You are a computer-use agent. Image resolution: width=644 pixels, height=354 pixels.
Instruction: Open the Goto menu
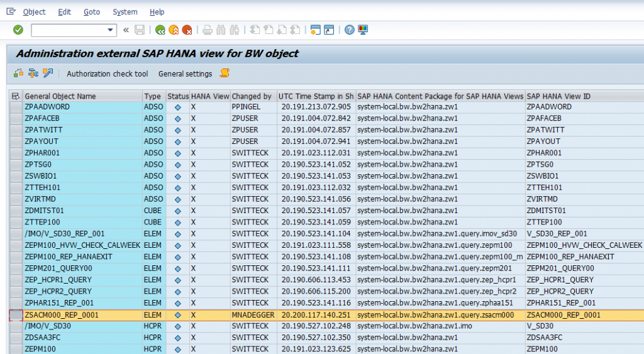click(x=92, y=12)
